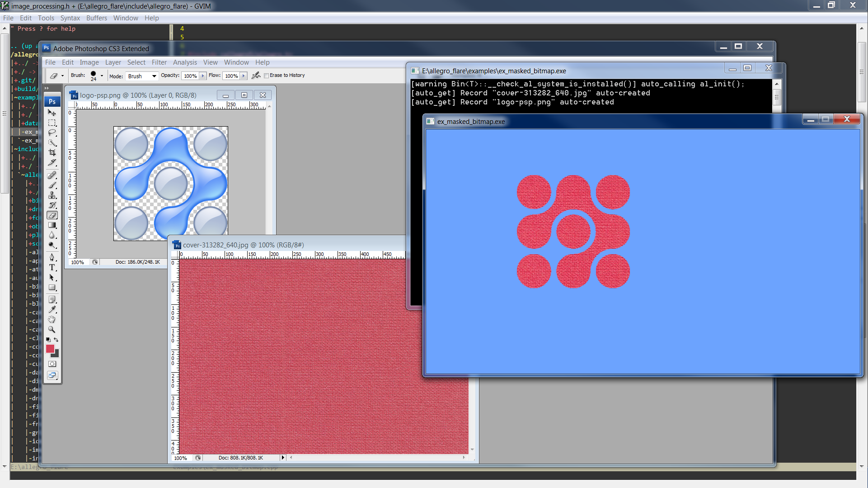Open Photoshop's Filter menu
This screenshot has width=868, height=488.
159,62
